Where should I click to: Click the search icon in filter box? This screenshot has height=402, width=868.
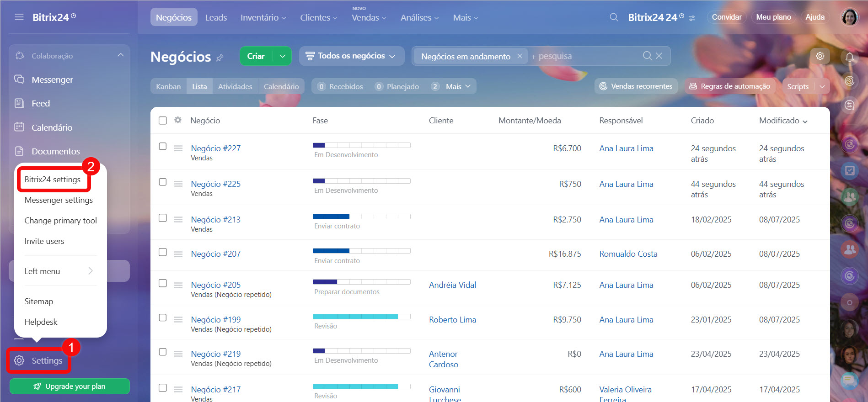click(647, 56)
